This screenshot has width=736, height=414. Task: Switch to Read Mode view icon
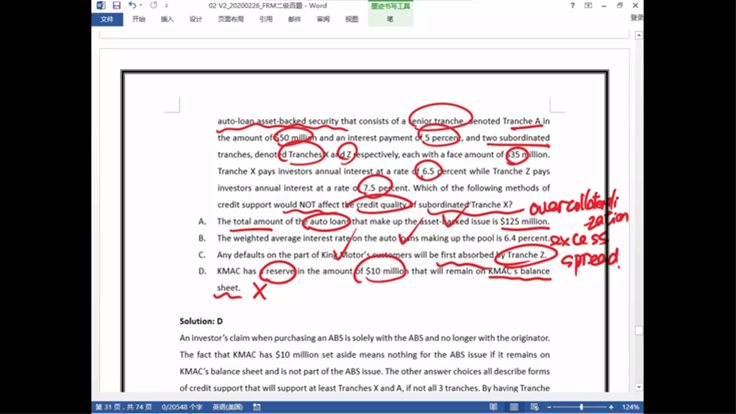493,407
